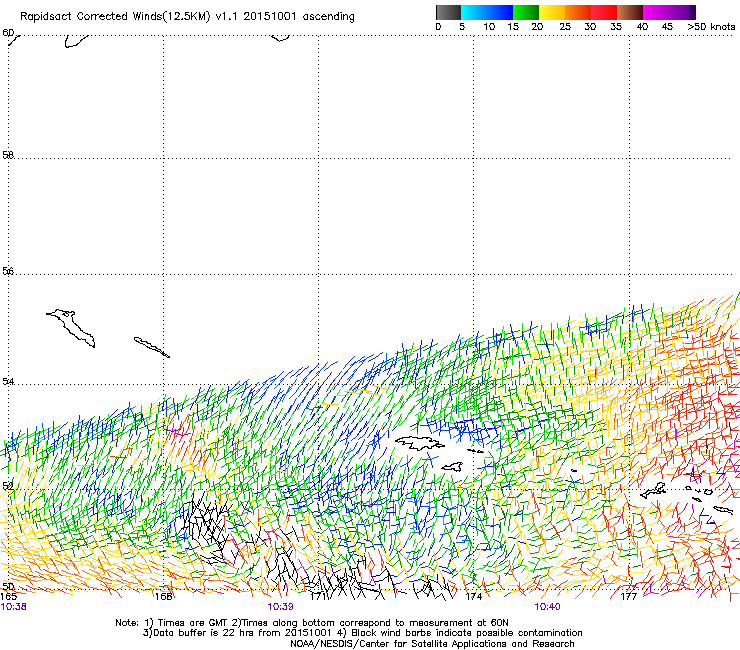Click the 'Times are GMT' note line
Screen dimensions: 740x650
312,623
